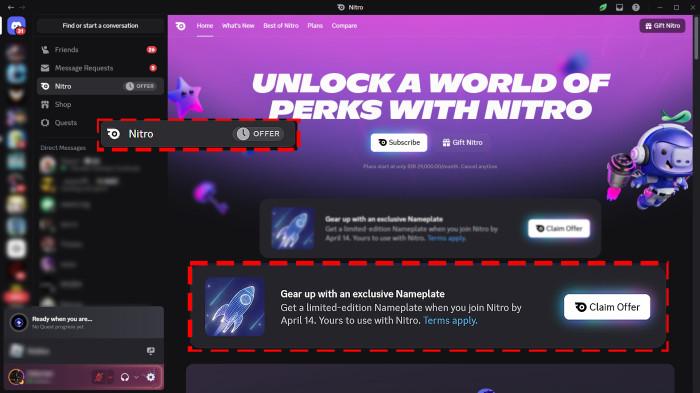Open the Shop page

(100, 105)
